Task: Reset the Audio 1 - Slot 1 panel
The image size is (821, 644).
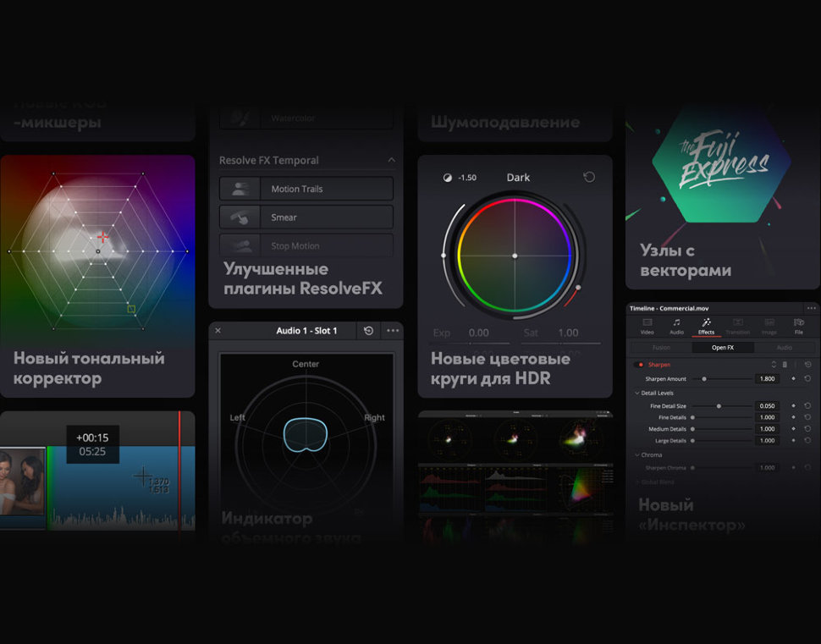Action: (368, 331)
